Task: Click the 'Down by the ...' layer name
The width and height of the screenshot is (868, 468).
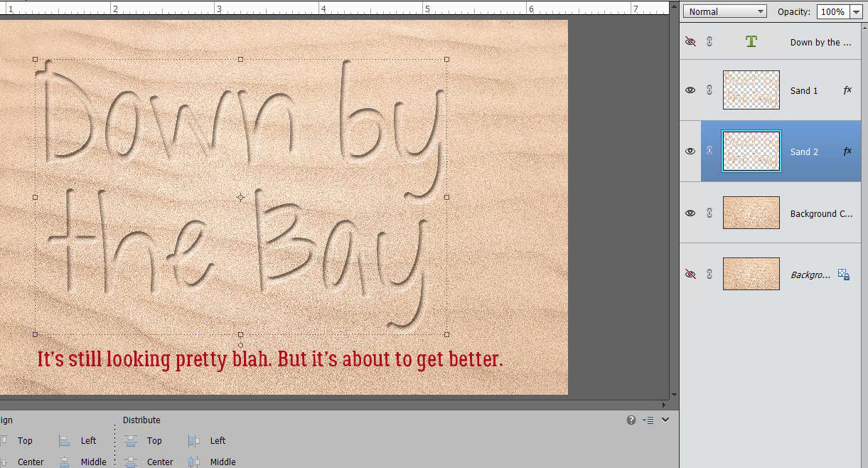Action: click(x=820, y=43)
